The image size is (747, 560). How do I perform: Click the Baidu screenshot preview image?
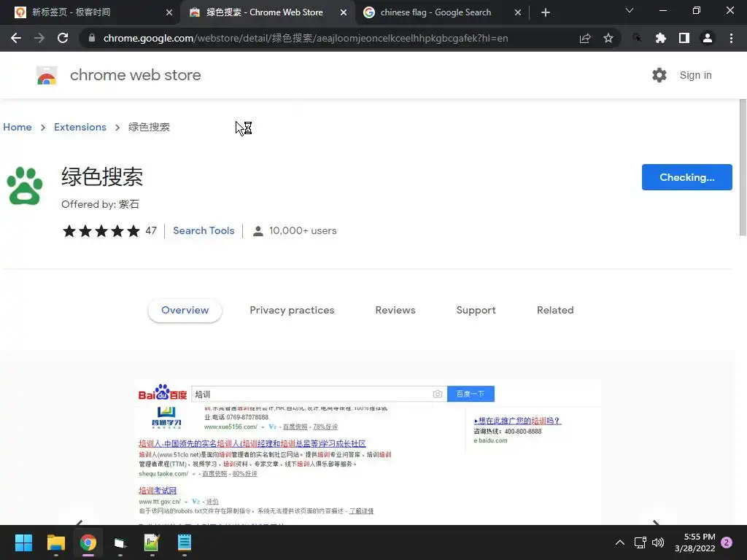(x=368, y=452)
